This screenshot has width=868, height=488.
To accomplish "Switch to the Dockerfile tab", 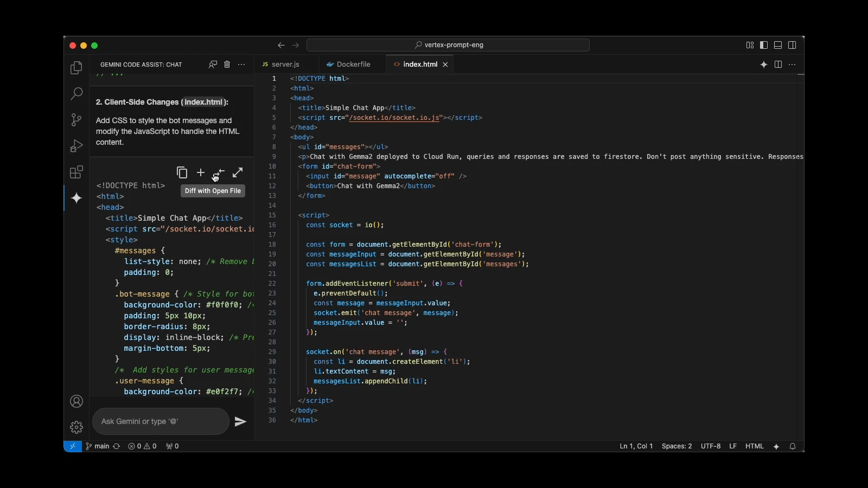I will click(x=353, y=64).
